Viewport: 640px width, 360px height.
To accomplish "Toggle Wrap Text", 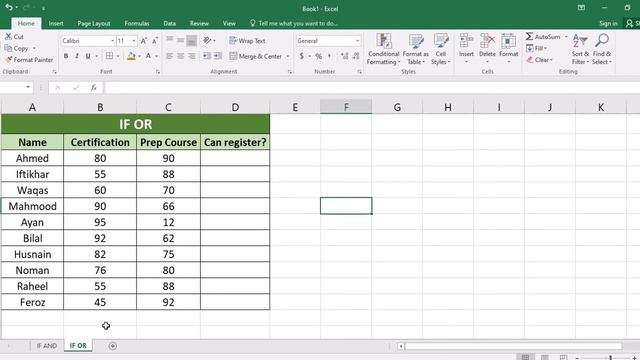I will [247, 41].
